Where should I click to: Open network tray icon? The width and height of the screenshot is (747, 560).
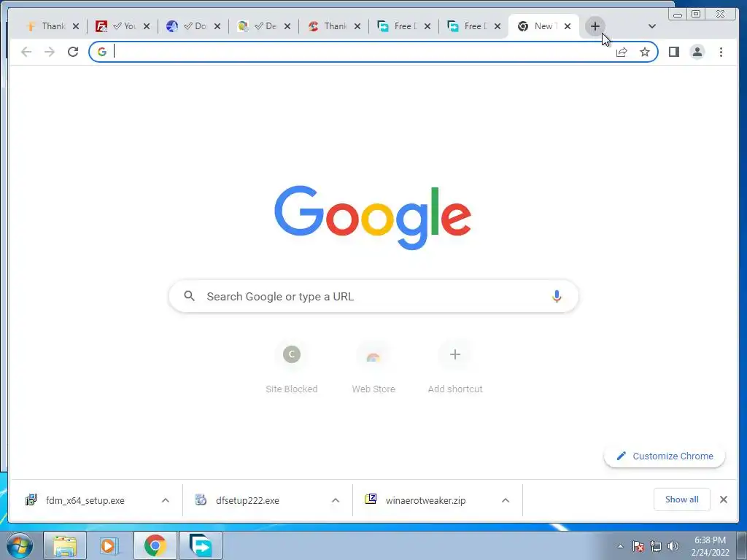(x=656, y=546)
